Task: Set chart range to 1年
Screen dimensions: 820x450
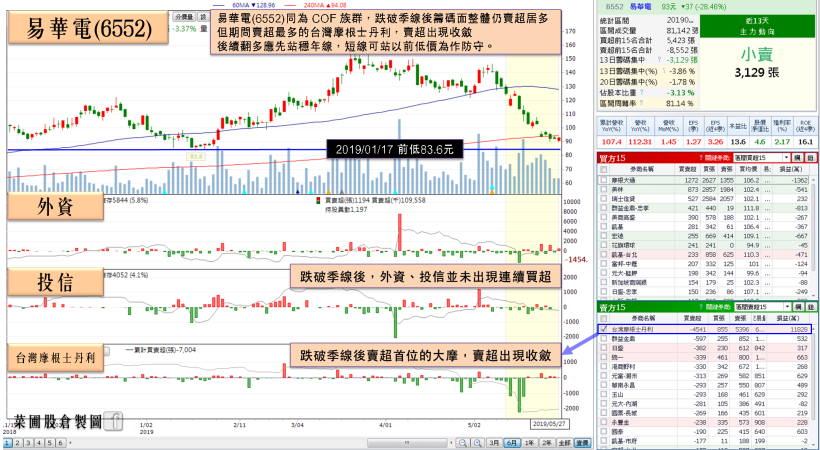Action: tap(530, 443)
